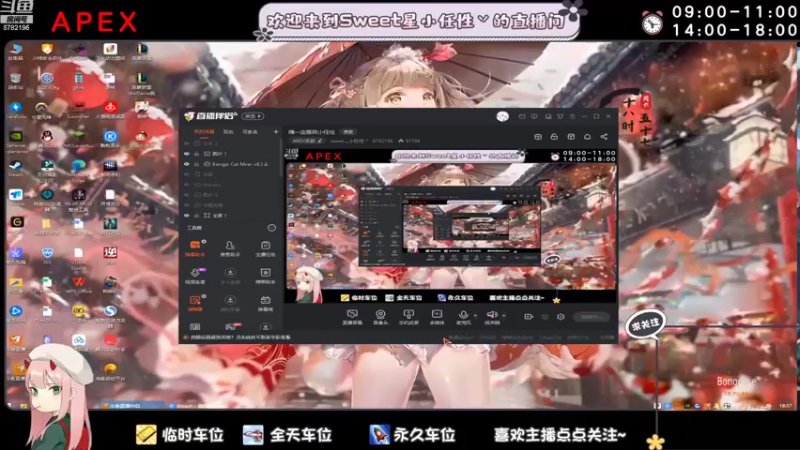Click the pill button beside 直播伴侣 logo
This screenshot has height=450, width=800.
point(253,116)
